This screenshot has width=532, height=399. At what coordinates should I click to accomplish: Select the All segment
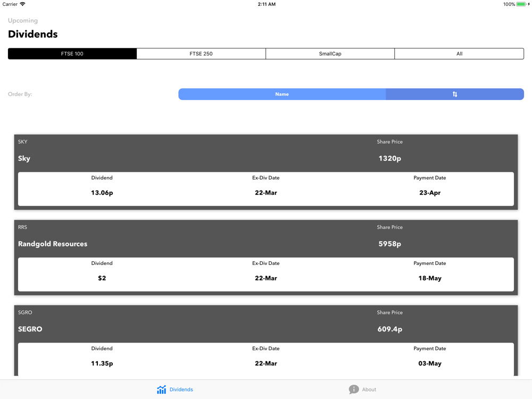point(460,54)
